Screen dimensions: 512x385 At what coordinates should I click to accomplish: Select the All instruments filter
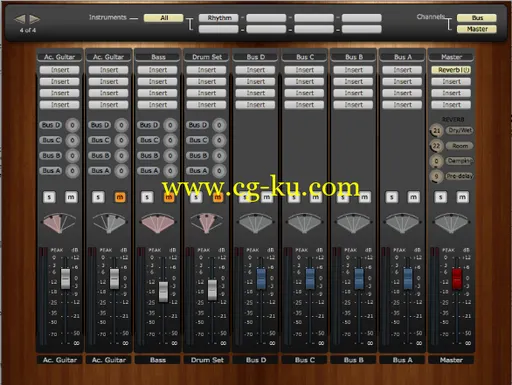[164, 18]
